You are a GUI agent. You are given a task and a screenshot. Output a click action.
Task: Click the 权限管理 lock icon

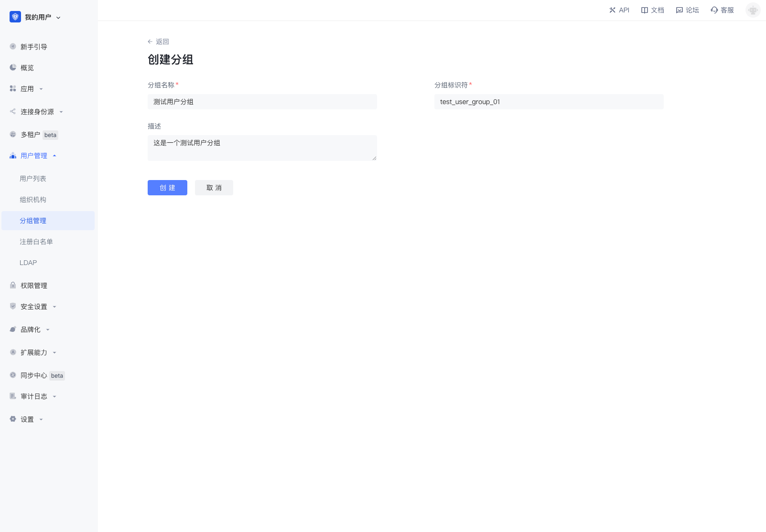[13, 286]
